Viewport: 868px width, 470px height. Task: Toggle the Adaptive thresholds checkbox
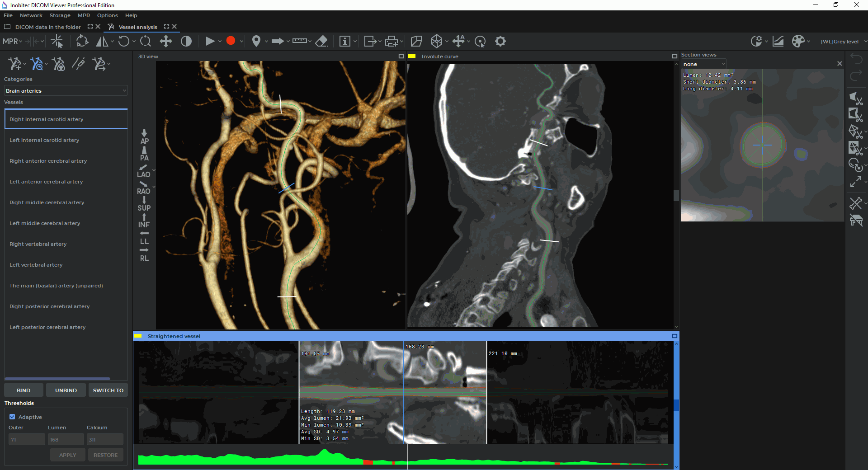(x=12, y=417)
